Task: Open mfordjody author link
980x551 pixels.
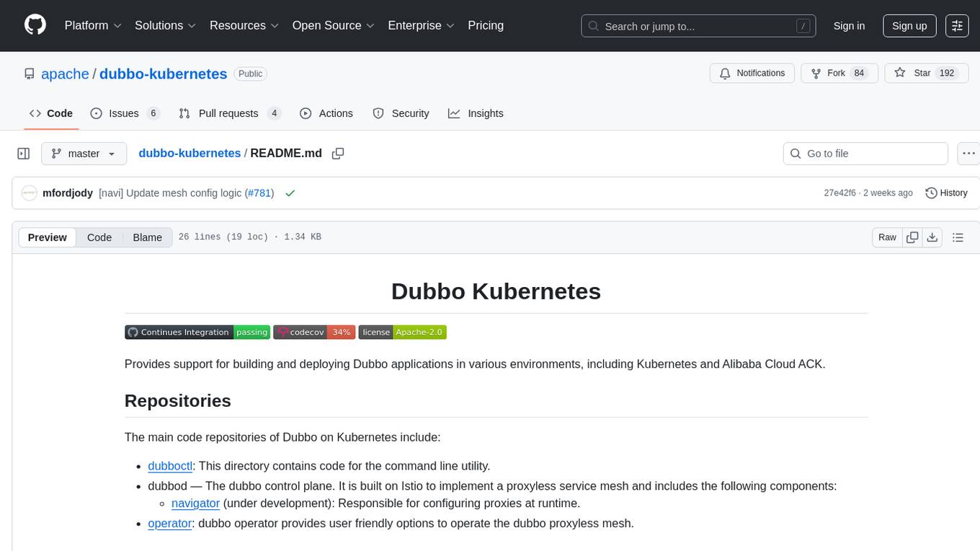Action: point(68,193)
